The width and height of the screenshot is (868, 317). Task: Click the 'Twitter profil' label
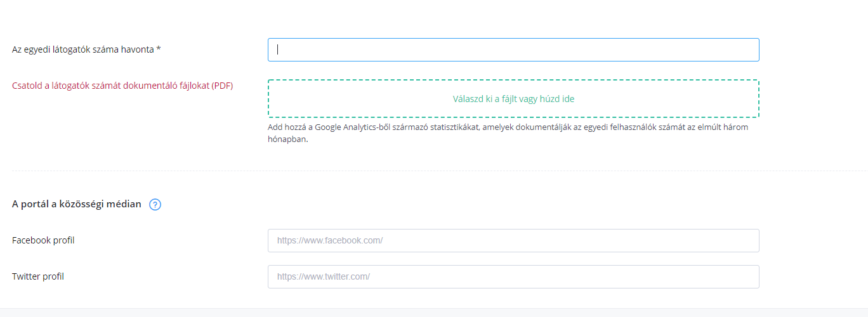(x=38, y=276)
